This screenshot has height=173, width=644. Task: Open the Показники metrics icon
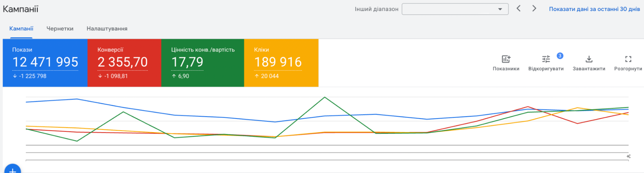pos(506,59)
